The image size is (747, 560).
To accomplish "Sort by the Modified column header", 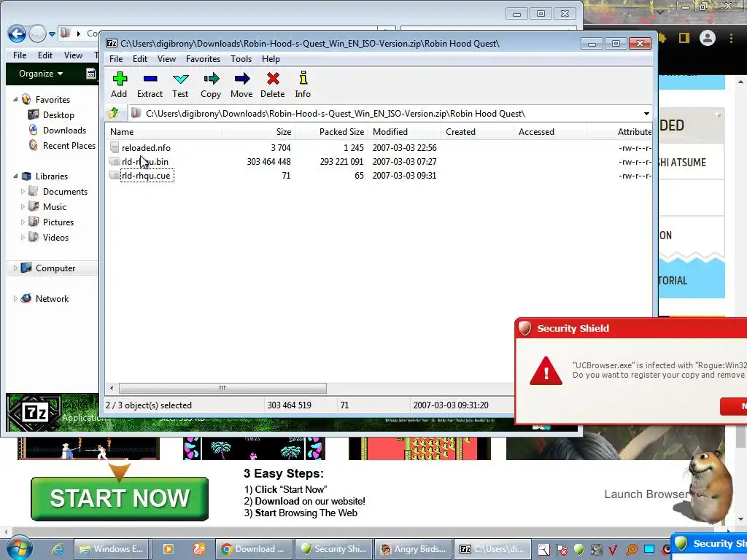I will pos(404,132).
